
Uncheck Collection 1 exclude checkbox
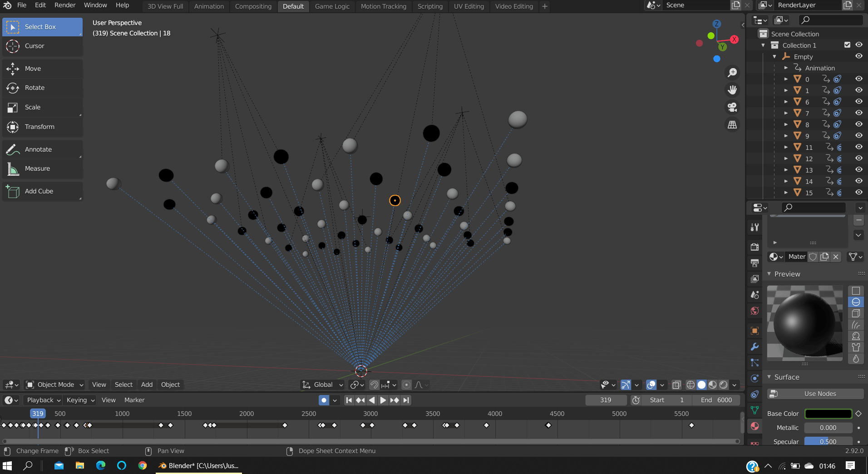(847, 45)
